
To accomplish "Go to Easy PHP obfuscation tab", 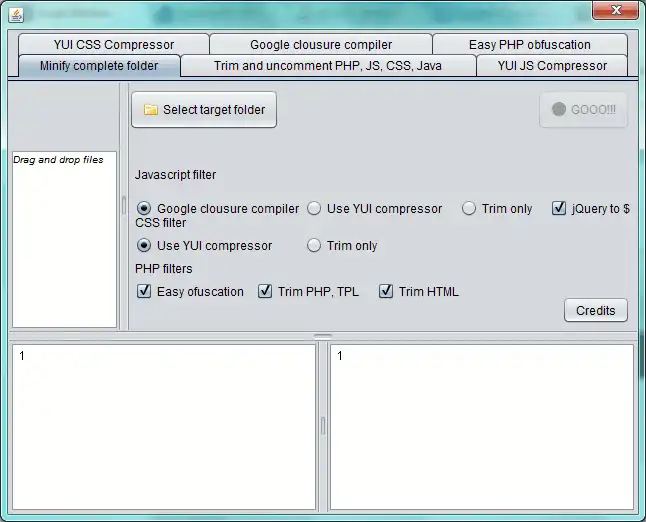I will tap(530, 44).
